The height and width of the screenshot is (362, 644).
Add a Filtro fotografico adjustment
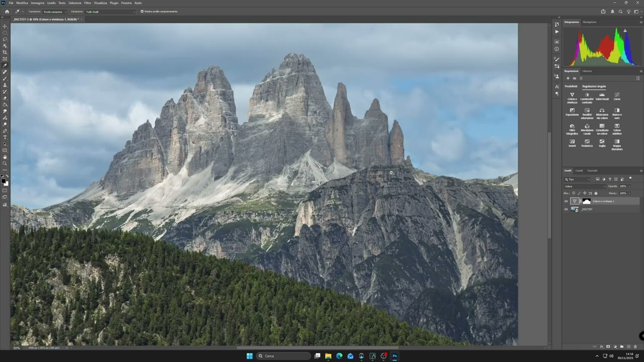(x=572, y=129)
